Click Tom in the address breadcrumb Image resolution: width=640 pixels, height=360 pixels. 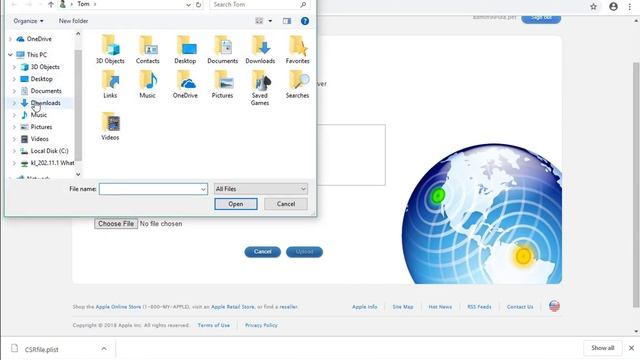tap(83, 4)
